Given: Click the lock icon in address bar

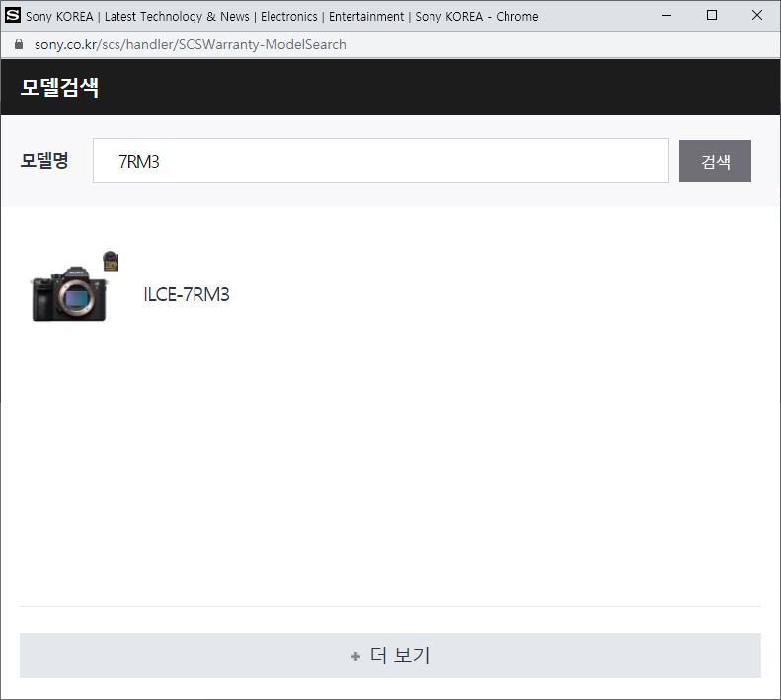Looking at the screenshot, I should pyautogui.click(x=19, y=44).
